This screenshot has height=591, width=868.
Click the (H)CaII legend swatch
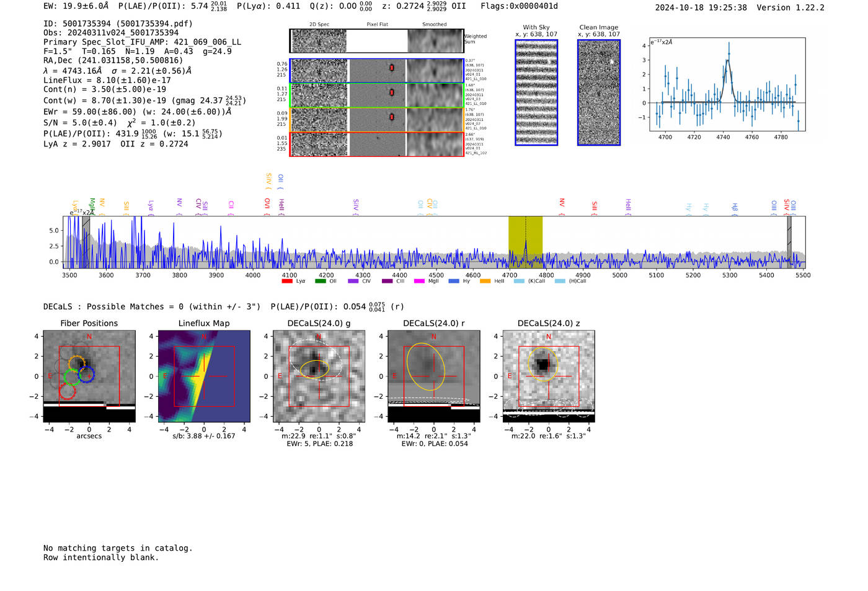tap(560, 282)
